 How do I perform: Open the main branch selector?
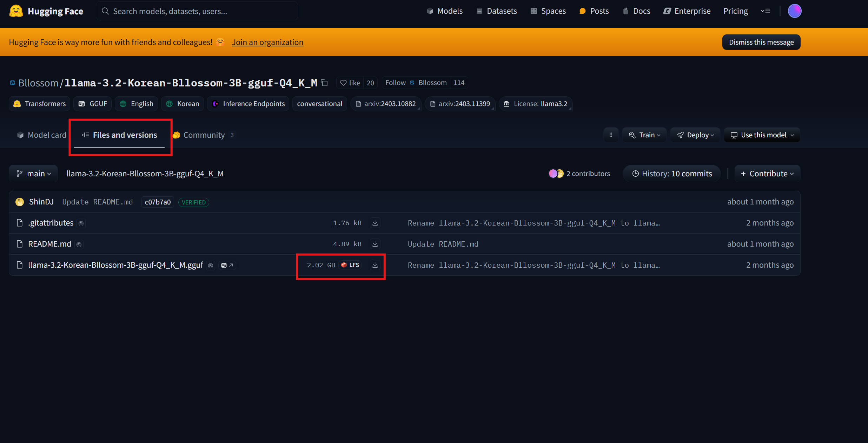[x=33, y=174]
